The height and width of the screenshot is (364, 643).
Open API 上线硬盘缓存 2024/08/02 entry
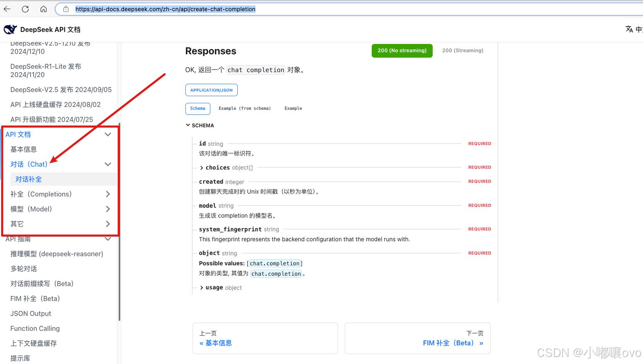[56, 104]
